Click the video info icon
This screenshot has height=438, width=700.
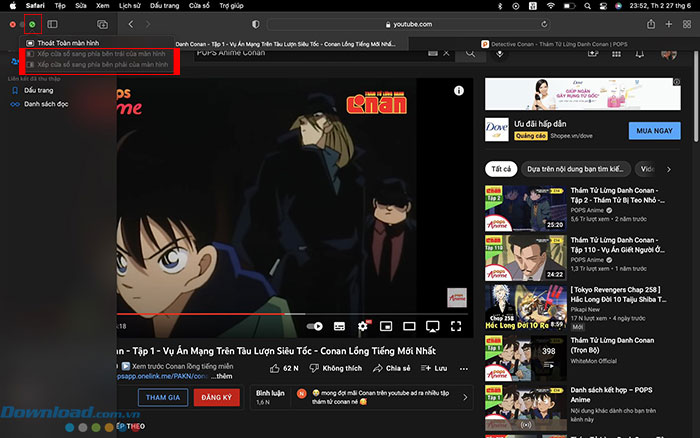[x=458, y=91]
